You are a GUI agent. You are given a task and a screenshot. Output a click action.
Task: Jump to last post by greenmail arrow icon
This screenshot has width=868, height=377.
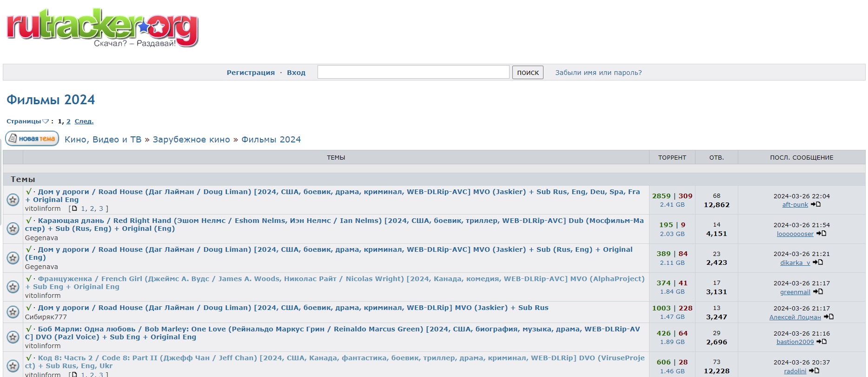click(818, 292)
